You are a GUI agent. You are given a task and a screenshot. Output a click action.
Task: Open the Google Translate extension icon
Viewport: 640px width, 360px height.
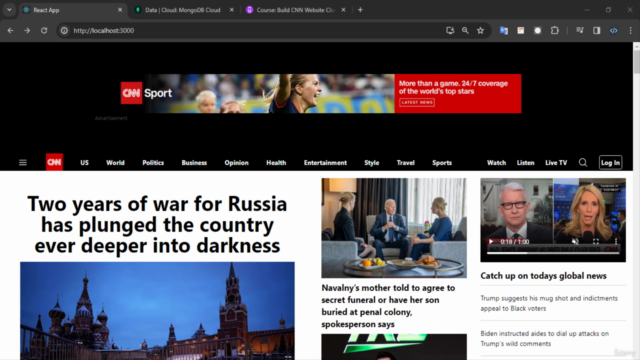coord(504,31)
